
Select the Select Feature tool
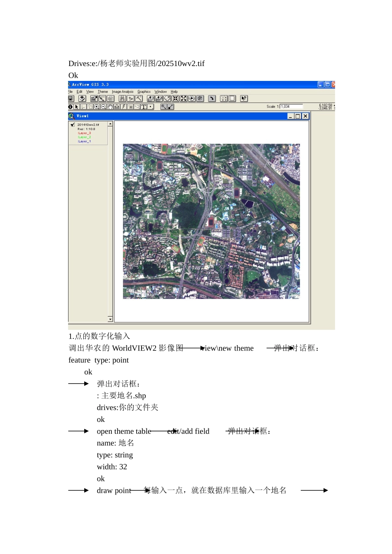[x=90, y=107]
